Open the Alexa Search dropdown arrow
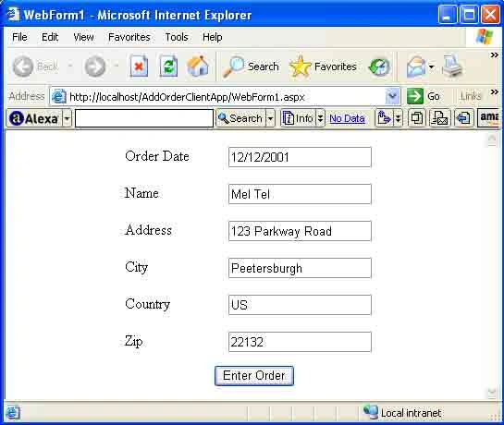The width and height of the screenshot is (504, 425). tap(270, 118)
